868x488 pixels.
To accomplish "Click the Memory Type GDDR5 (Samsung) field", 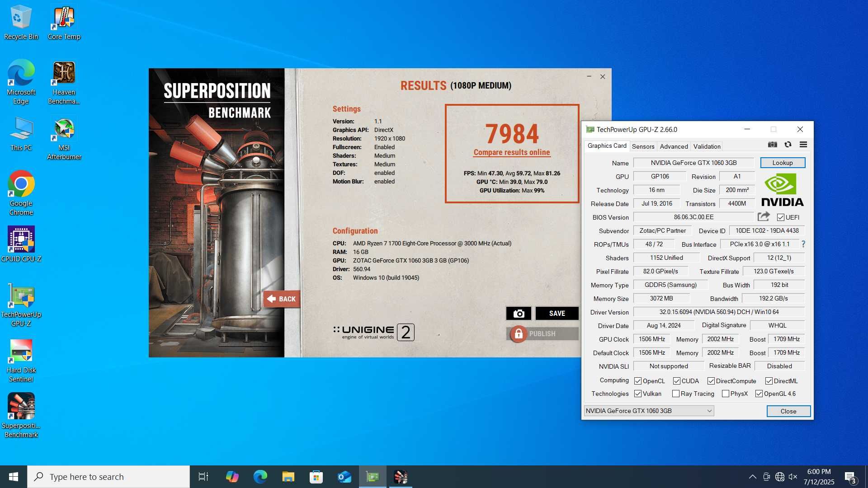I will tap(670, 285).
